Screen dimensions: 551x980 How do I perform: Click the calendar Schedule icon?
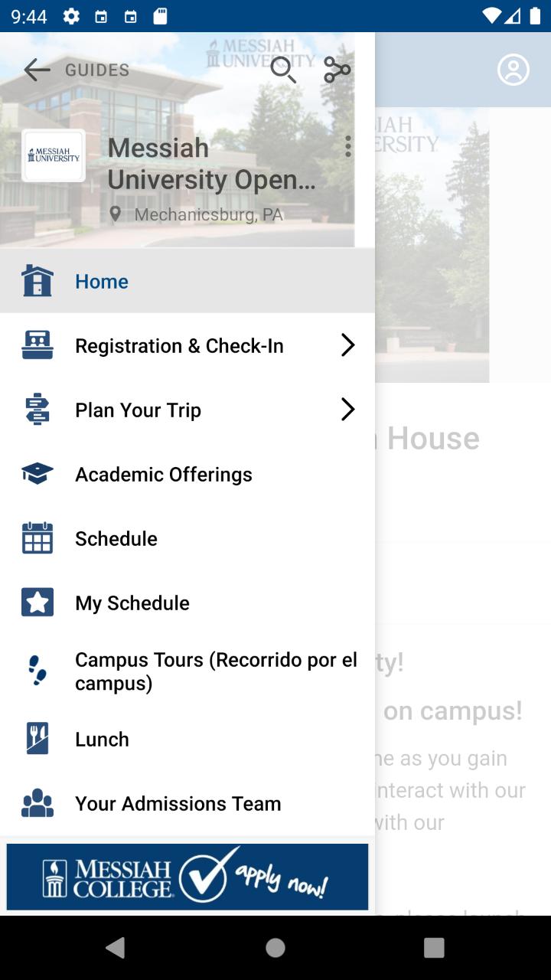[37, 538]
